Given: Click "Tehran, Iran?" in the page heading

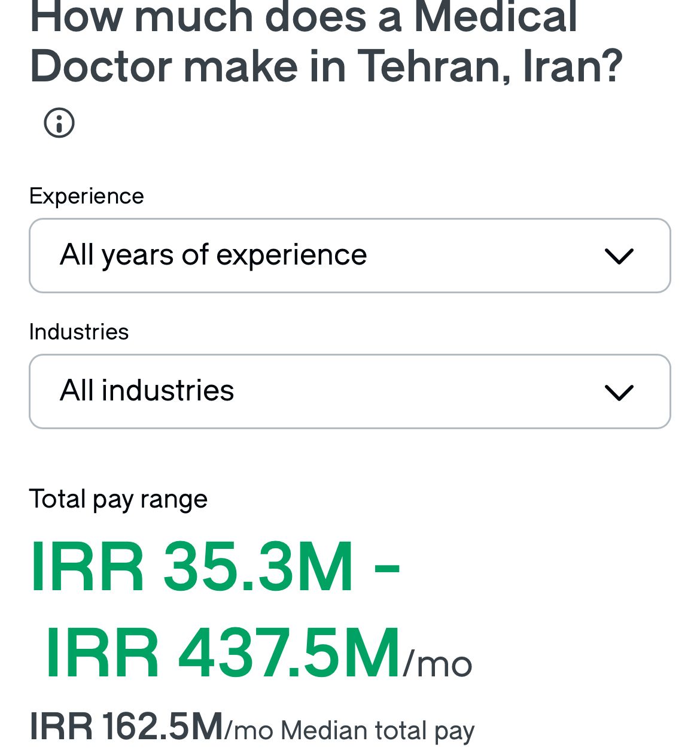Looking at the screenshot, I should (x=490, y=66).
